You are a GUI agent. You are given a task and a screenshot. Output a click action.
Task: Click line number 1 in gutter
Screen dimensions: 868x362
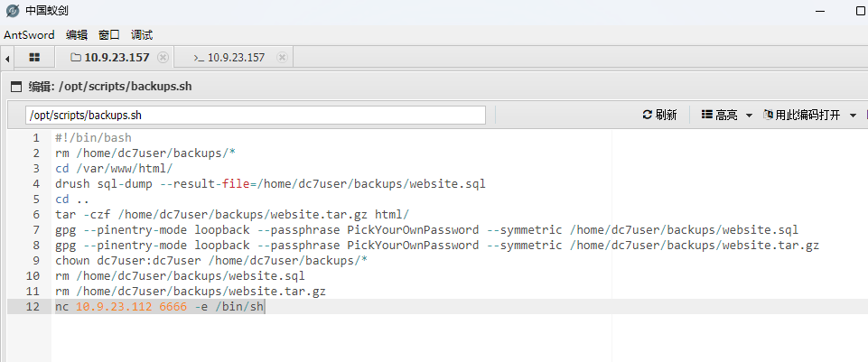[x=36, y=138]
